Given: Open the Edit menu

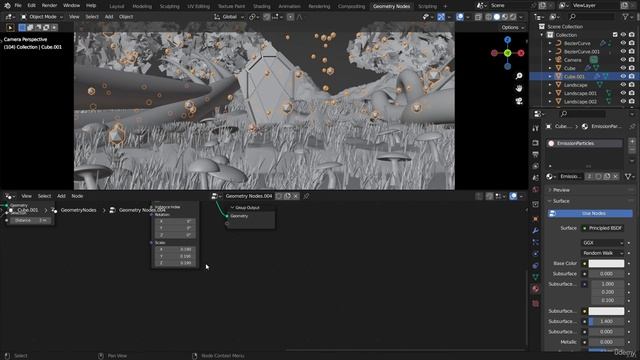Looking at the screenshot, I should 31,6.
